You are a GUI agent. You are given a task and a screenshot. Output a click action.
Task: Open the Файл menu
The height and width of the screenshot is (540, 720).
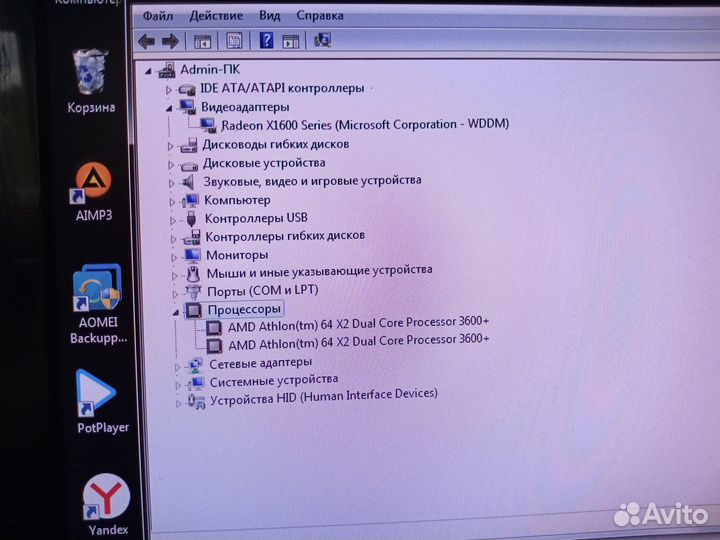(x=157, y=16)
